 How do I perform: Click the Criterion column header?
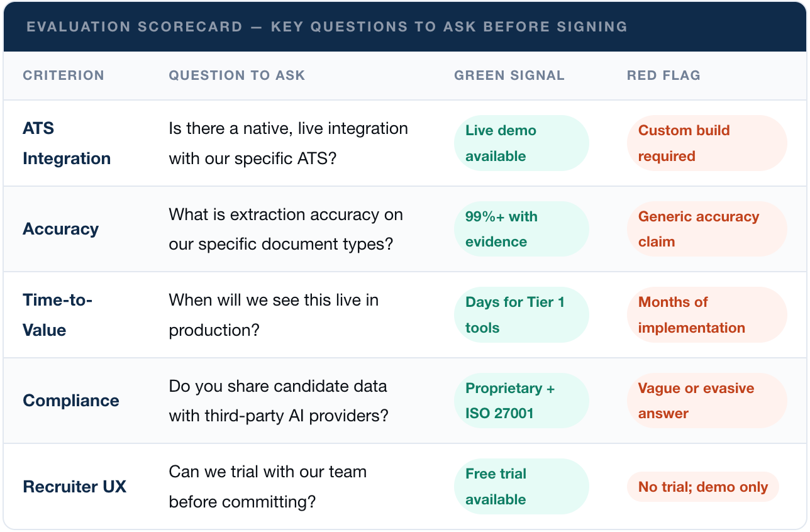pyautogui.click(x=64, y=75)
